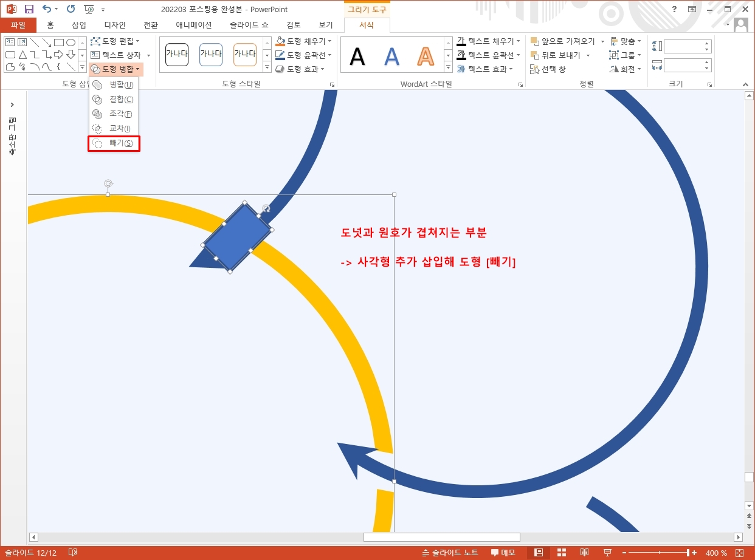
Task: Start slideshow from beginning icon in title bar
Action: tap(89, 9)
